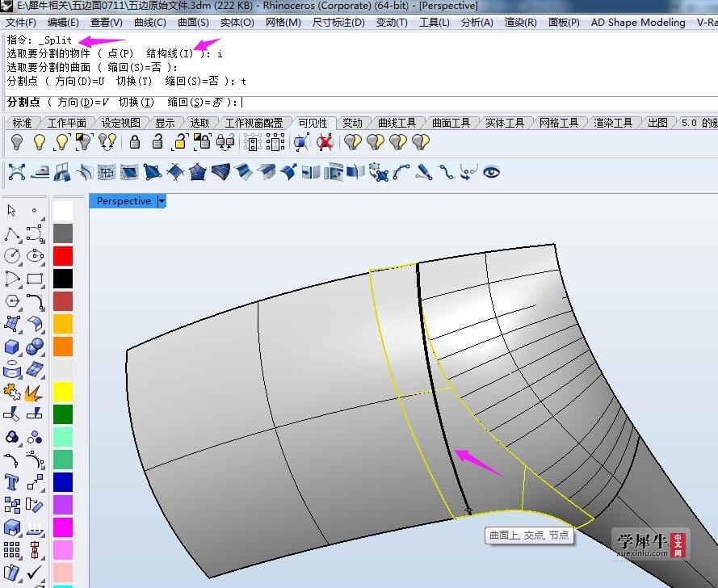Image resolution: width=718 pixels, height=588 pixels.
Task: Pick the yellow color swatch
Action: [x=63, y=392]
